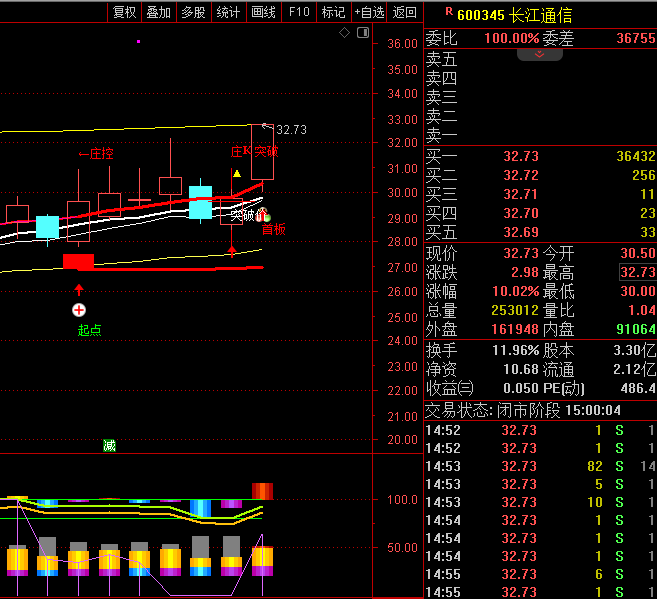Click the 标记 mark button
Viewport: 657px width, 599px height.
(x=333, y=12)
